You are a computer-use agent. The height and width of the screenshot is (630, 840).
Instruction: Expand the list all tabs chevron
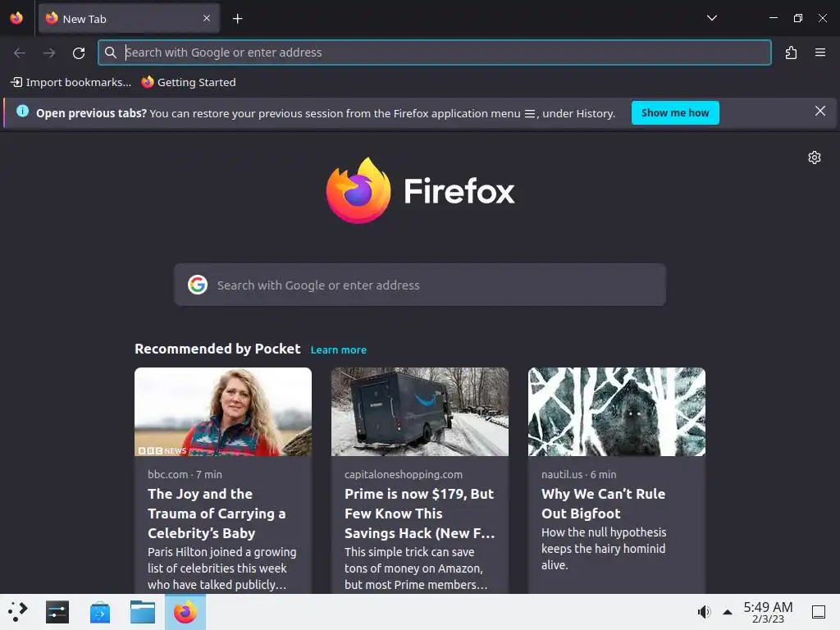point(711,18)
